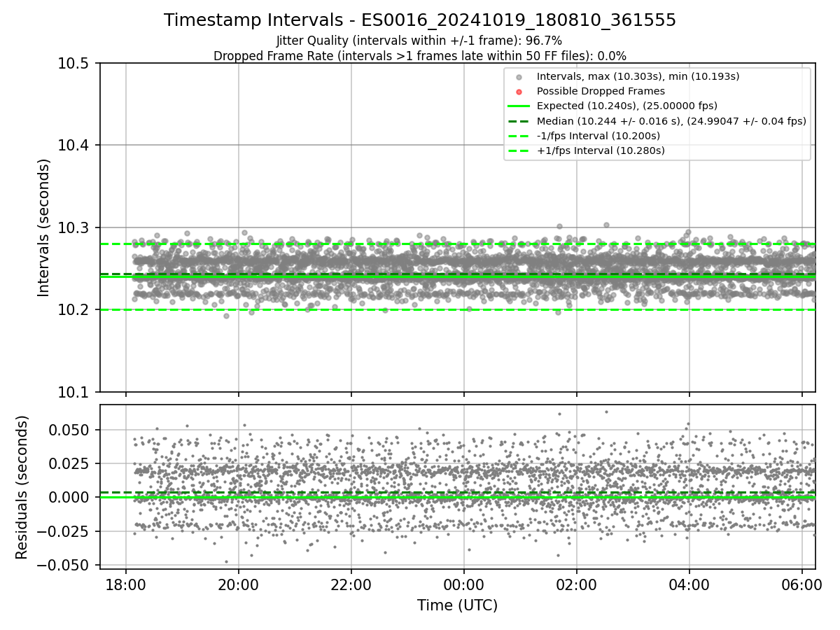Viewport: 840px width, 630px height.
Task: Click the 18:00 time tick label
Action: [x=126, y=584]
